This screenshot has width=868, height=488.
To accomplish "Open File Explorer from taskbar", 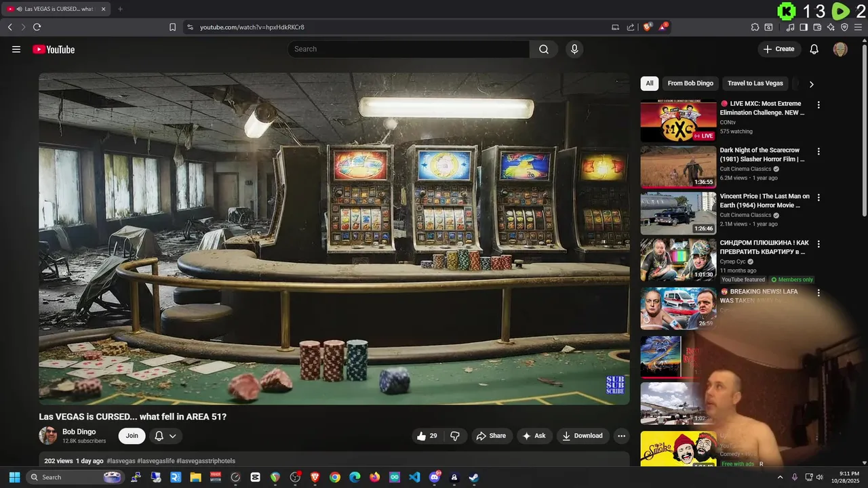I will 195,477.
